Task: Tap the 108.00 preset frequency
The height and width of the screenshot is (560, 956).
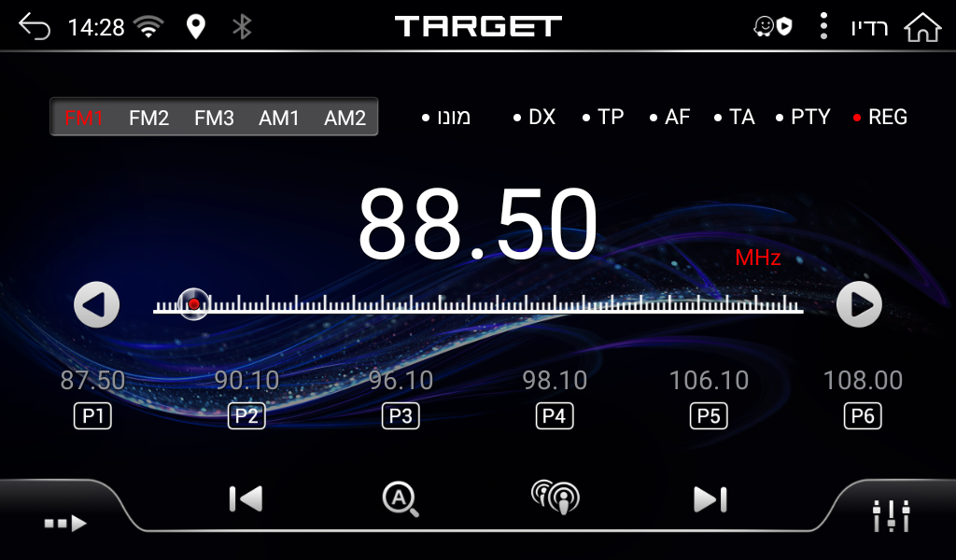Action: pyautogui.click(x=863, y=381)
